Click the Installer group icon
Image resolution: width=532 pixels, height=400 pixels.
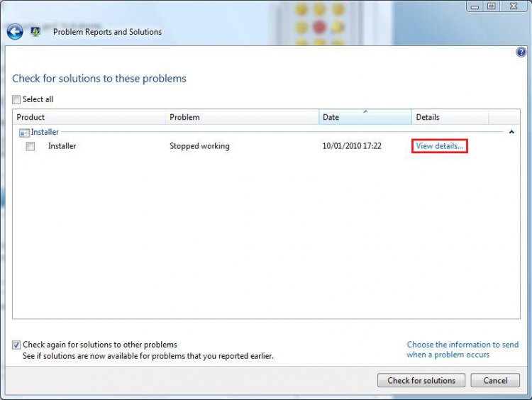(x=24, y=133)
